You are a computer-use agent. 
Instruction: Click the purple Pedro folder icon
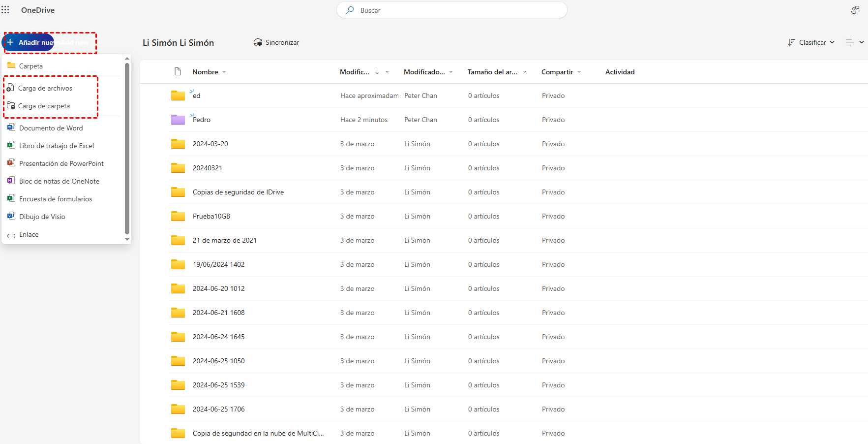(178, 120)
